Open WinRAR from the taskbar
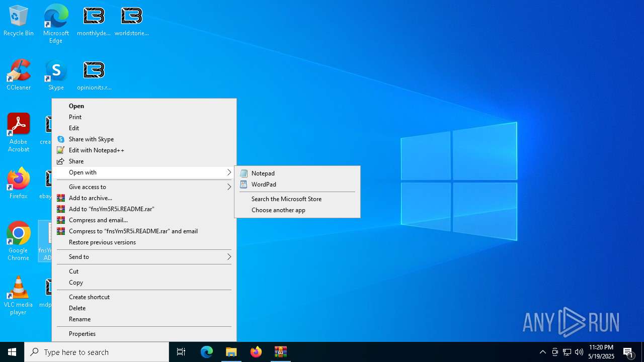The height and width of the screenshot is (362, 644). pos(281,352)
